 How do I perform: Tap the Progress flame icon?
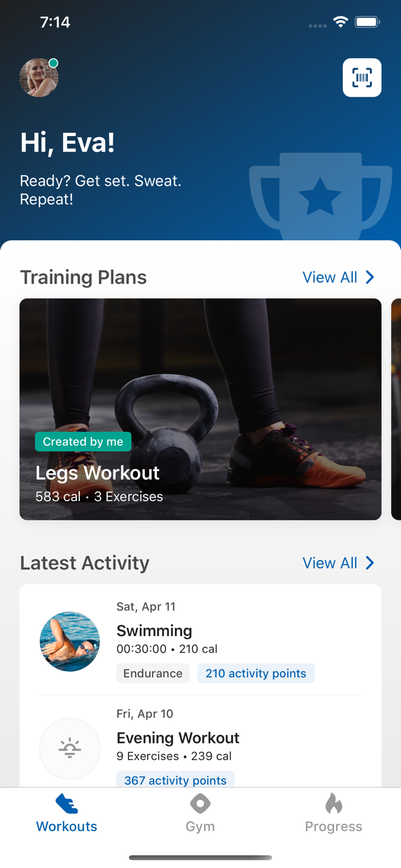point(334,803)
